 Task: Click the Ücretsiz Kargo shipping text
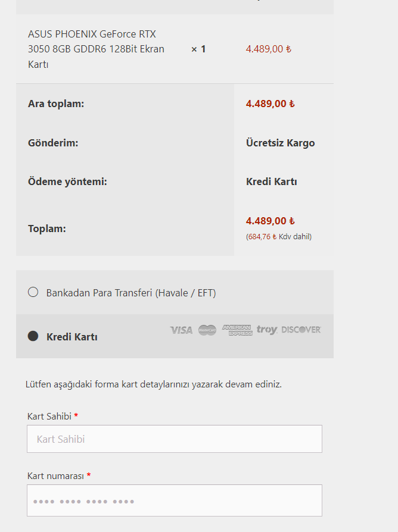[x=280, y=143]
